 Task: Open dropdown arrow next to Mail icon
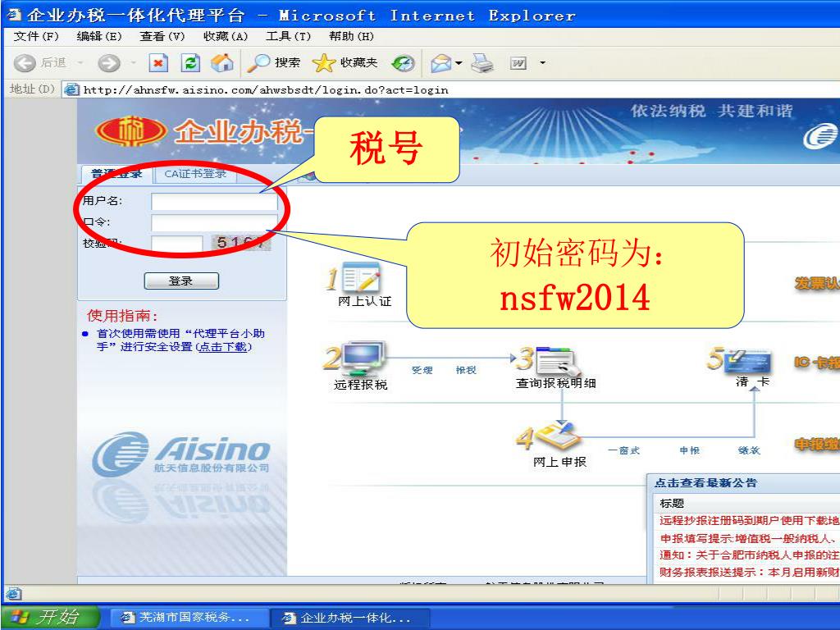(x=459, y=63)
